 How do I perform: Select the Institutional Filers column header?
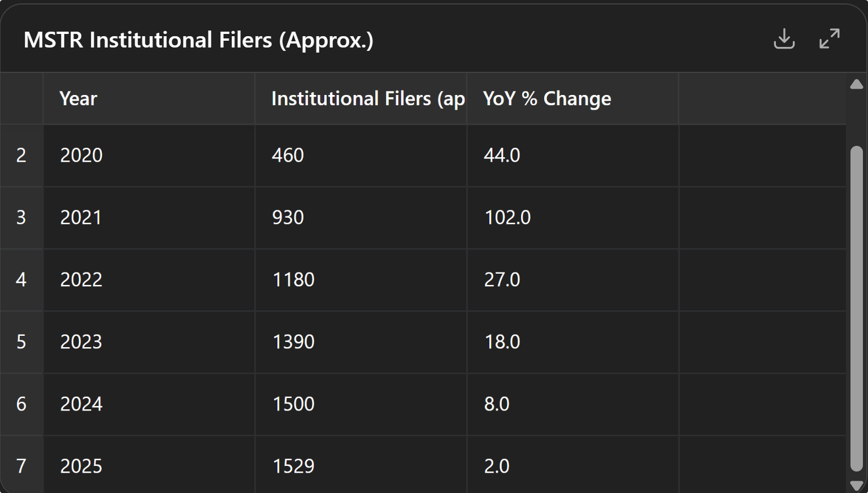(x=361, y=98)
